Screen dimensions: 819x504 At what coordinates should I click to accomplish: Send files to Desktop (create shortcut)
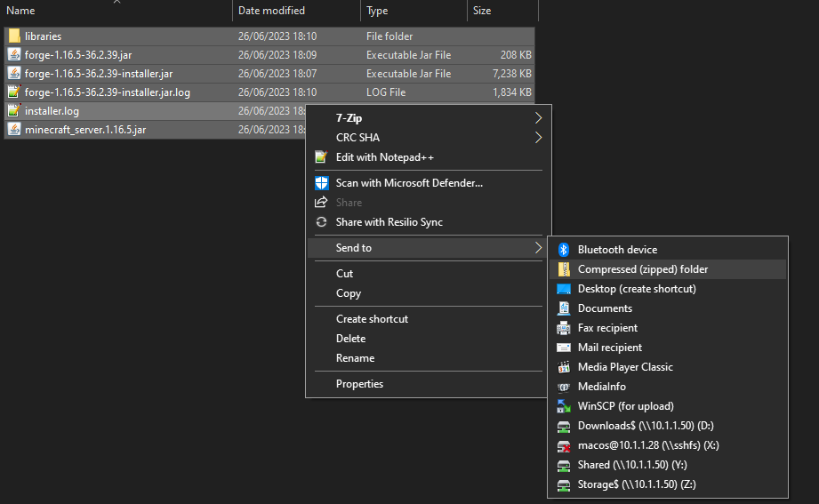[637, 289]
